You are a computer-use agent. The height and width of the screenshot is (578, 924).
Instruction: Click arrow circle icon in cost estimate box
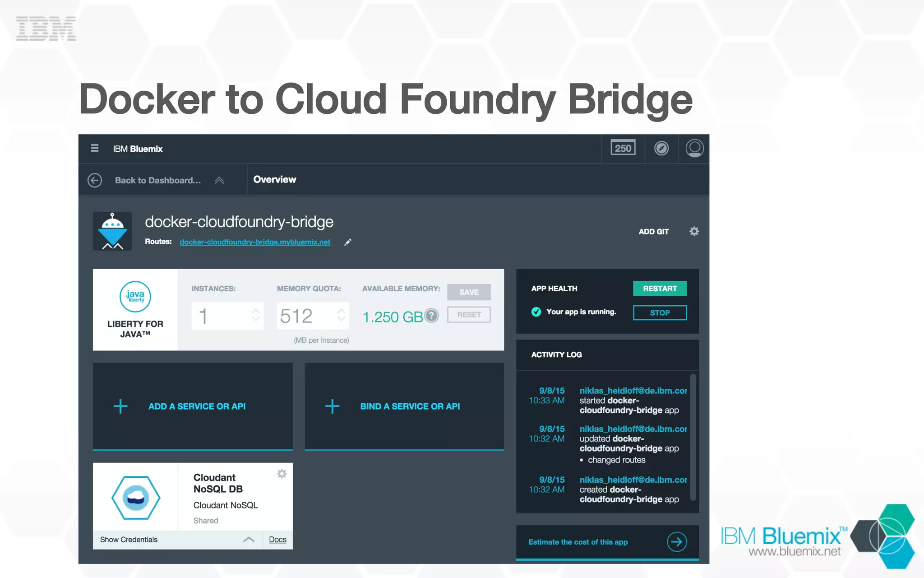677,542
